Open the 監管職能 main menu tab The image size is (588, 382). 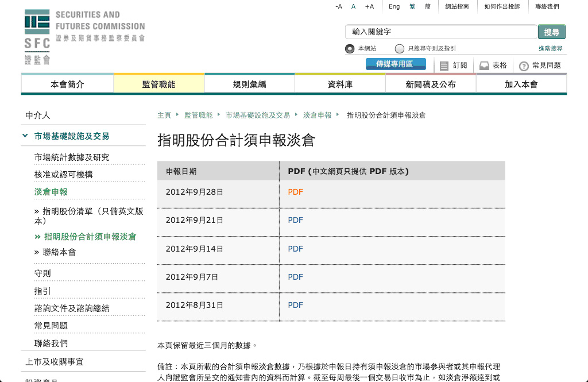point(159,84)
